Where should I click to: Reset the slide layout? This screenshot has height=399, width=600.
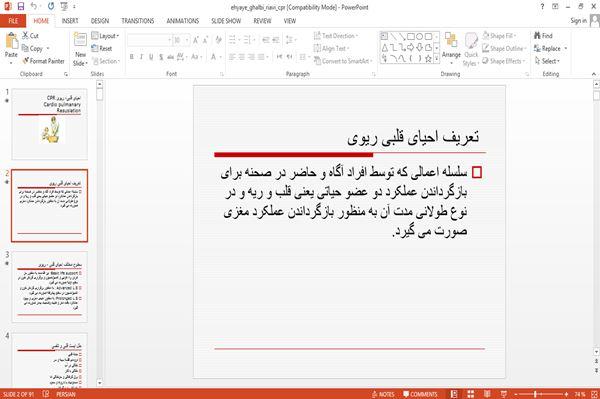click(102, 48)
